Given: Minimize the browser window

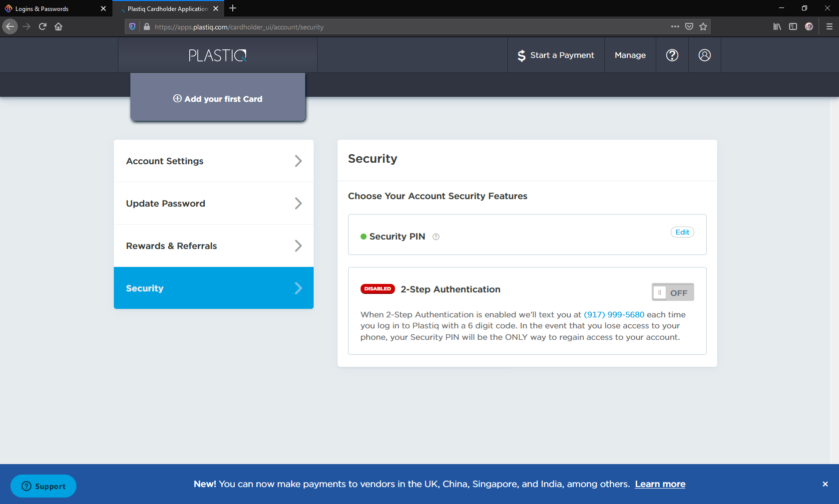Looking at the screenshot, I should point(782,8).
